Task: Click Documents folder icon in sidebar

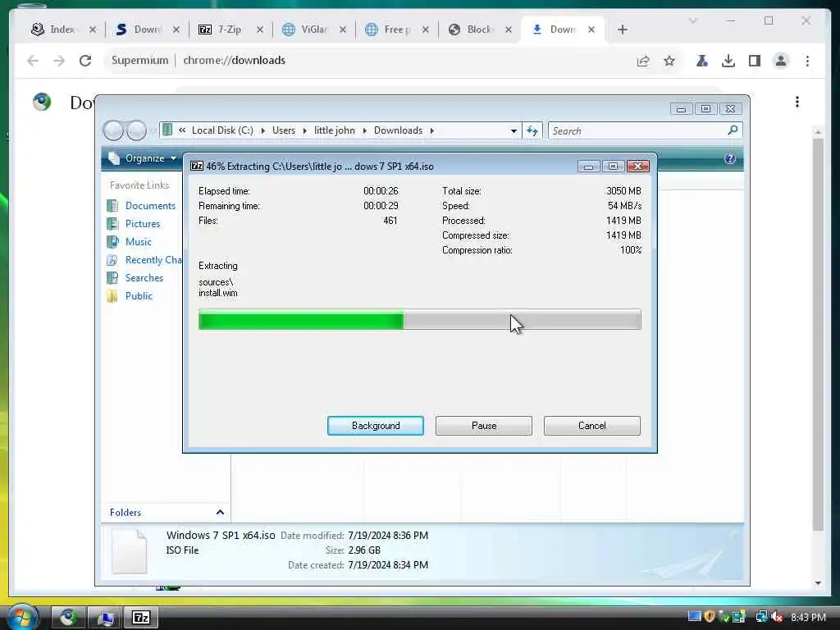Action: coord(112,206)
